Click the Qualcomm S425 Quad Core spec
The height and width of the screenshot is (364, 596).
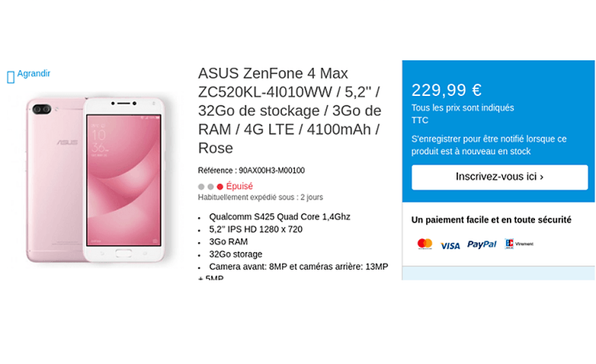pyautogui.click(x=279, y=217)
